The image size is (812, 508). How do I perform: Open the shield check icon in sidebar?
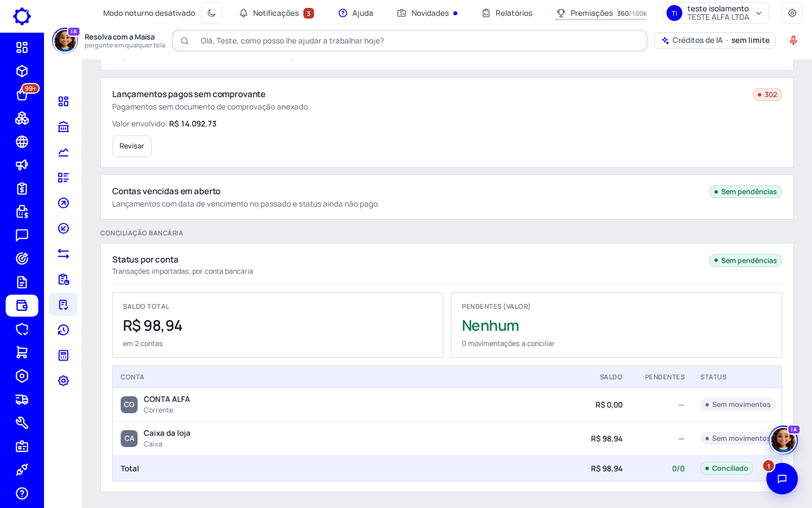coord(22,329)
